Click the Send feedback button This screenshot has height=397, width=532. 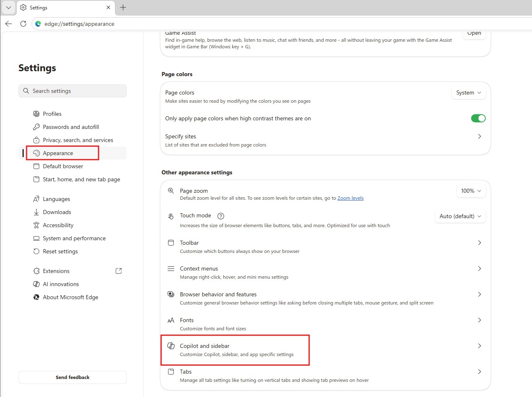coord(72,377)
